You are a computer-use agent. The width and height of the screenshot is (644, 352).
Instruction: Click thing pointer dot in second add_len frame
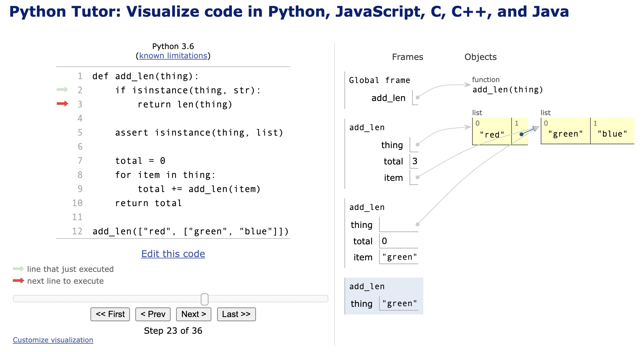click(418, 224)
